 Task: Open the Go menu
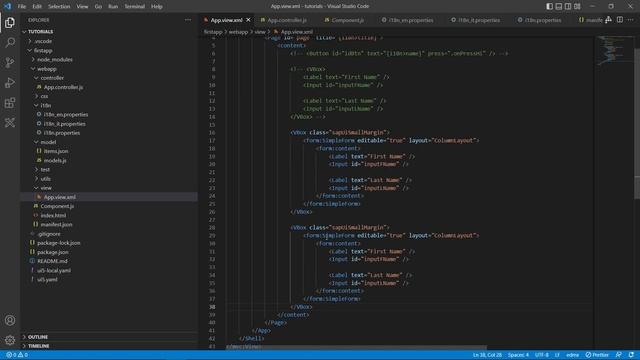pyautogui.click(x=98, y=7)
